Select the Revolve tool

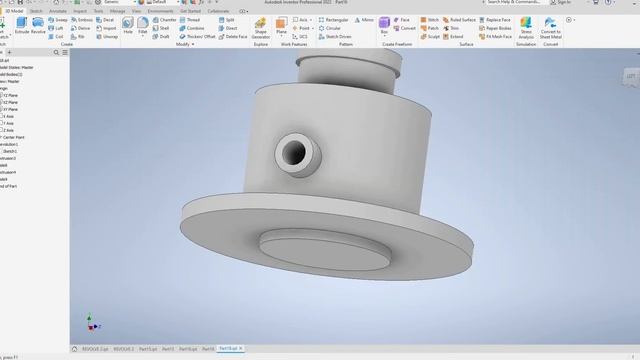(x=38, y=26)
